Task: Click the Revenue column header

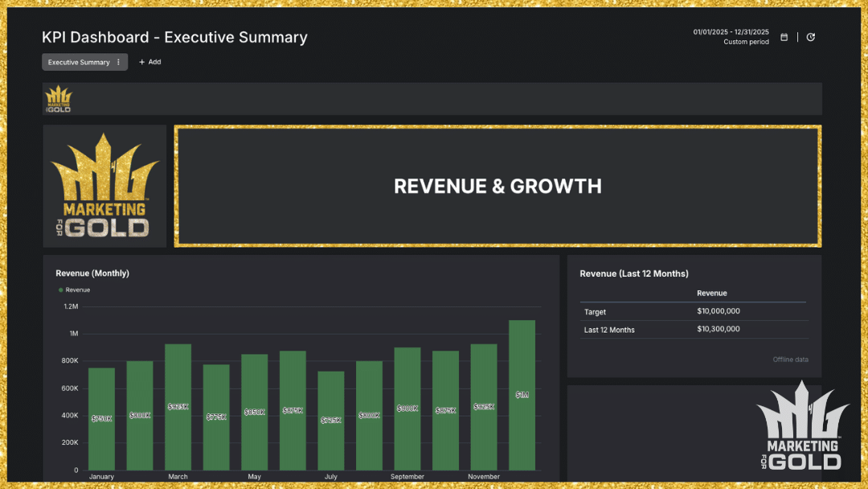Action: (x=711, y=294)
